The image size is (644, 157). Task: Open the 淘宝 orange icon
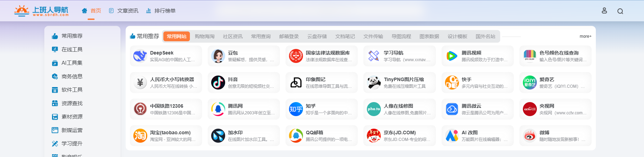(x=140, y=136)
